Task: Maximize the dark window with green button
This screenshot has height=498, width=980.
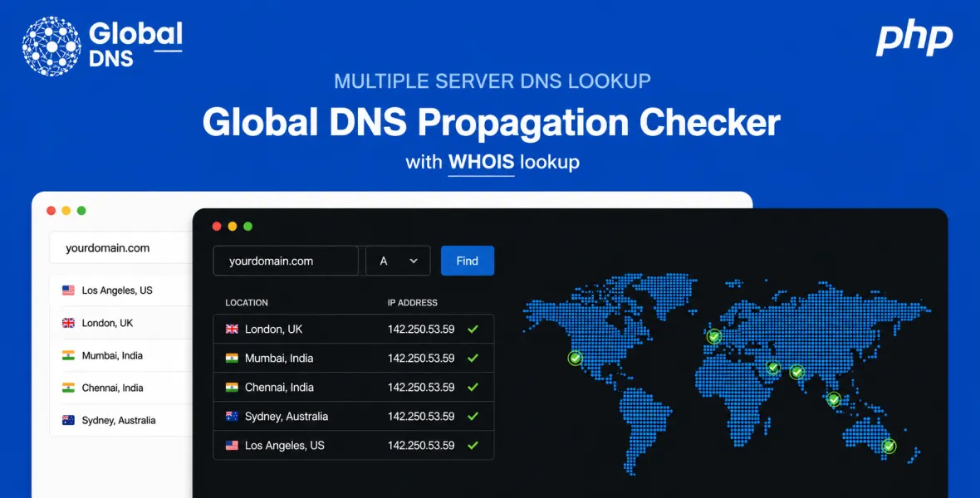Action: [248, 227]
